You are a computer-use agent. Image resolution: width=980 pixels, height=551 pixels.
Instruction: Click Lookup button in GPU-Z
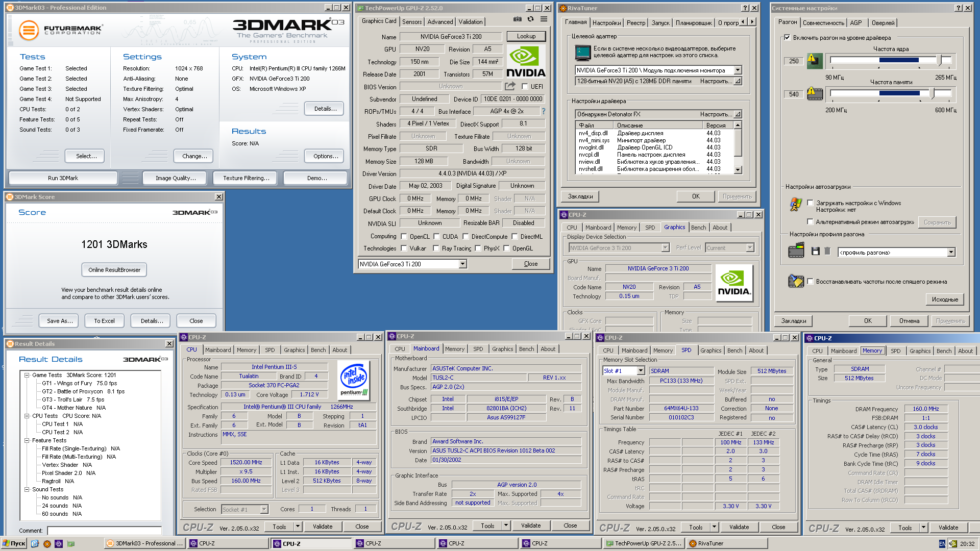pyautogui.click(x=526, y=36)
